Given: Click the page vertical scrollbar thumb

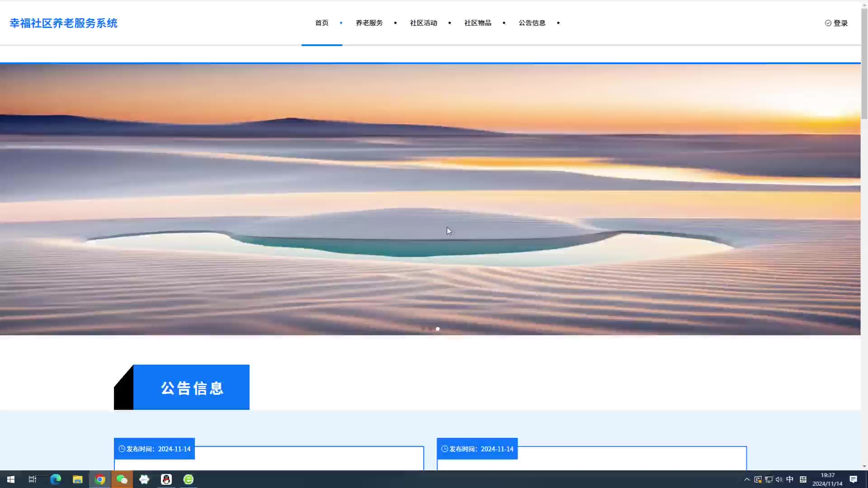Looking at the screenshot, I should pyautogui.click(x=864, y=63).
